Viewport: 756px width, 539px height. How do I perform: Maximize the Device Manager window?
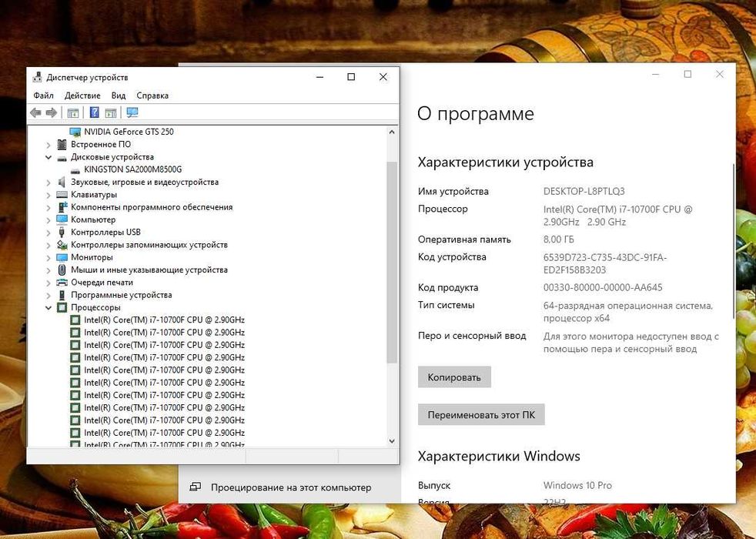(x=351, y=77)
